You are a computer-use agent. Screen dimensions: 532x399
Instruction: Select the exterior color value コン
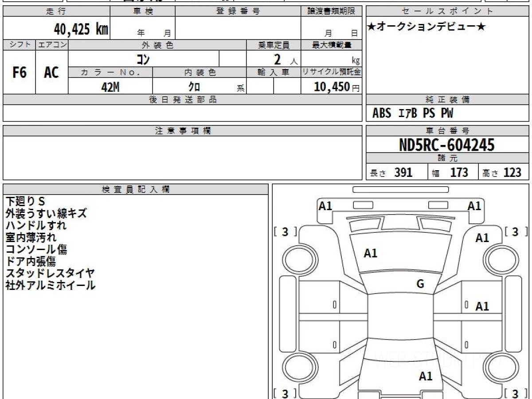[x=143, y=59]
